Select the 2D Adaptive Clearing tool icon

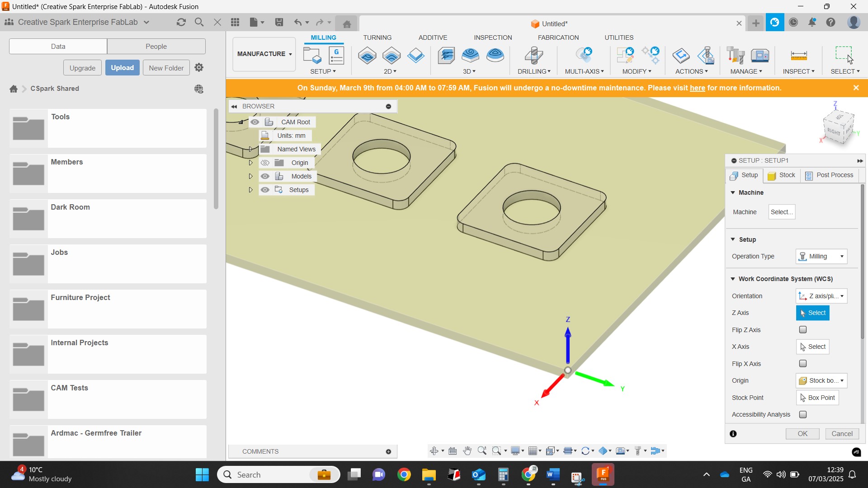(367, 56)
